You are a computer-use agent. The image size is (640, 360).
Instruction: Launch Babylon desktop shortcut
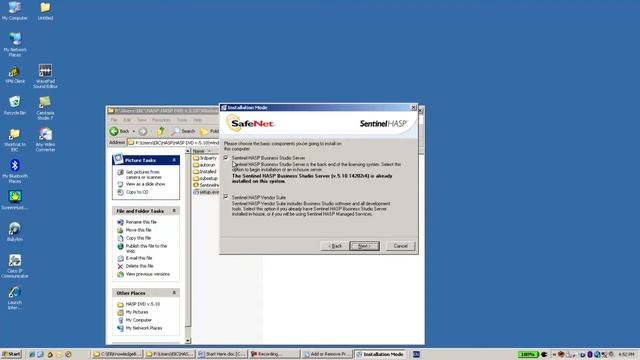15,232
